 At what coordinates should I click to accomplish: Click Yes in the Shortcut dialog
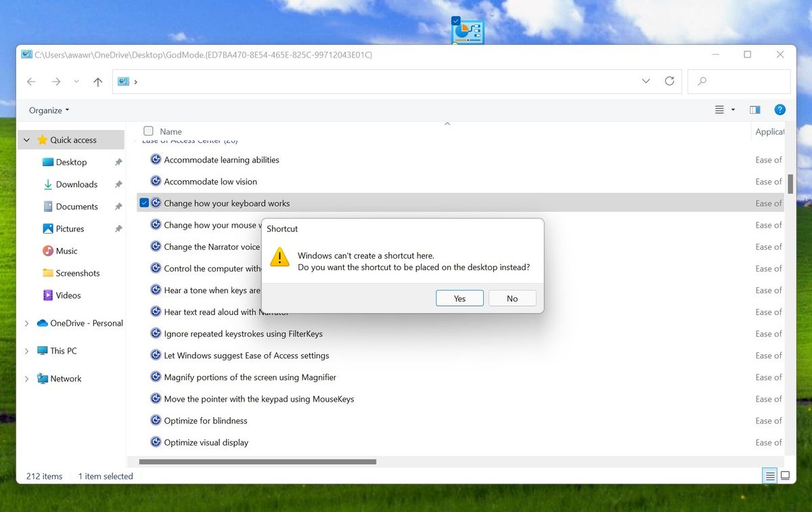pos(459,298)
